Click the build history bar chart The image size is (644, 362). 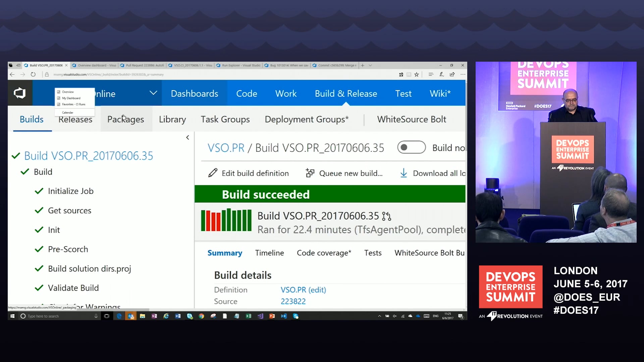(226, 220)
